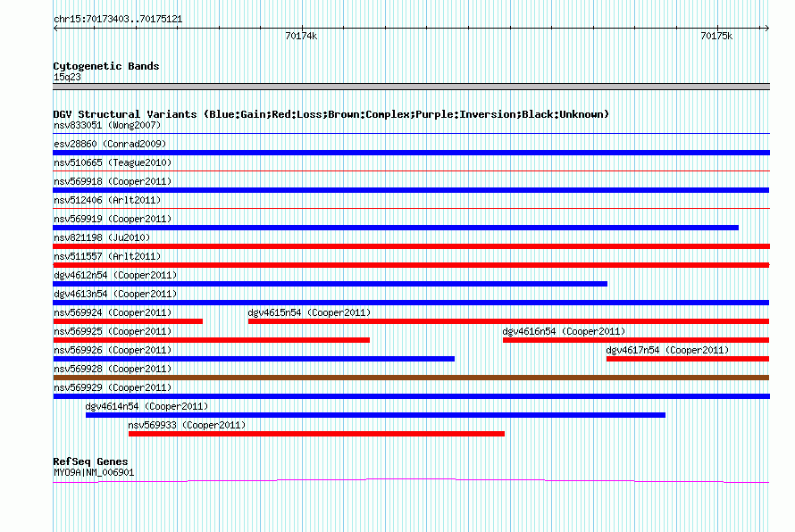Select the nsv569925 red loss bar
795x532 pixels.
pos(212,340)
